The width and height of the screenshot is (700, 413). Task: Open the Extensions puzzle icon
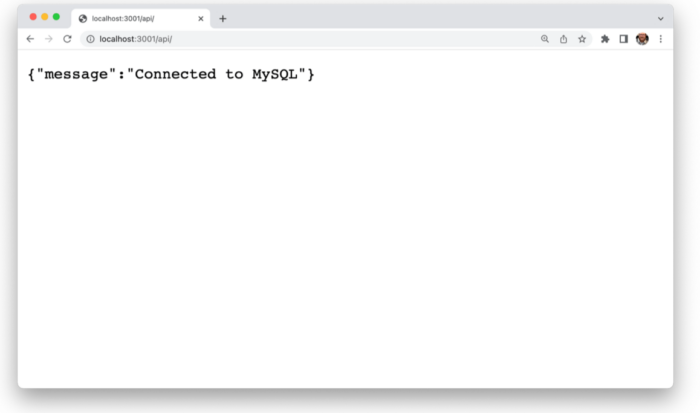point(605,39)
